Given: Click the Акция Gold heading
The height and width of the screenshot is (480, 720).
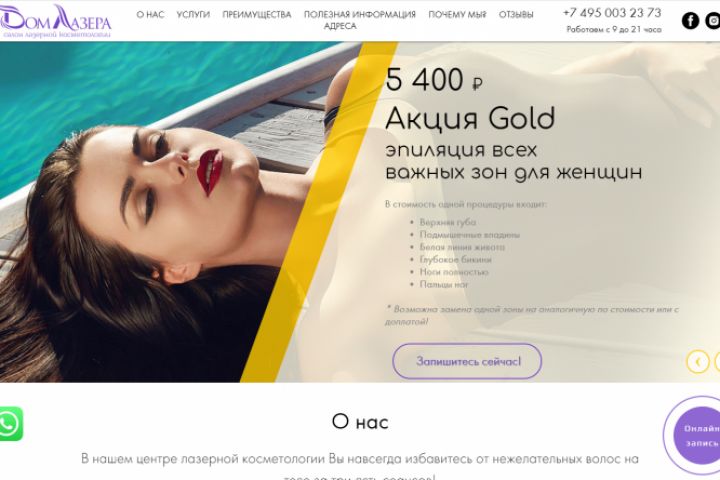Looking at the screenshot, I should coord(470,119).
